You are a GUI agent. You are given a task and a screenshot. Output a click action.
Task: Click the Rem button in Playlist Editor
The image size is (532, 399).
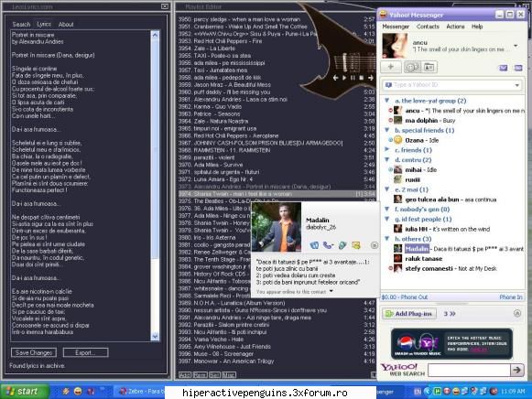(x=200, y=375)
